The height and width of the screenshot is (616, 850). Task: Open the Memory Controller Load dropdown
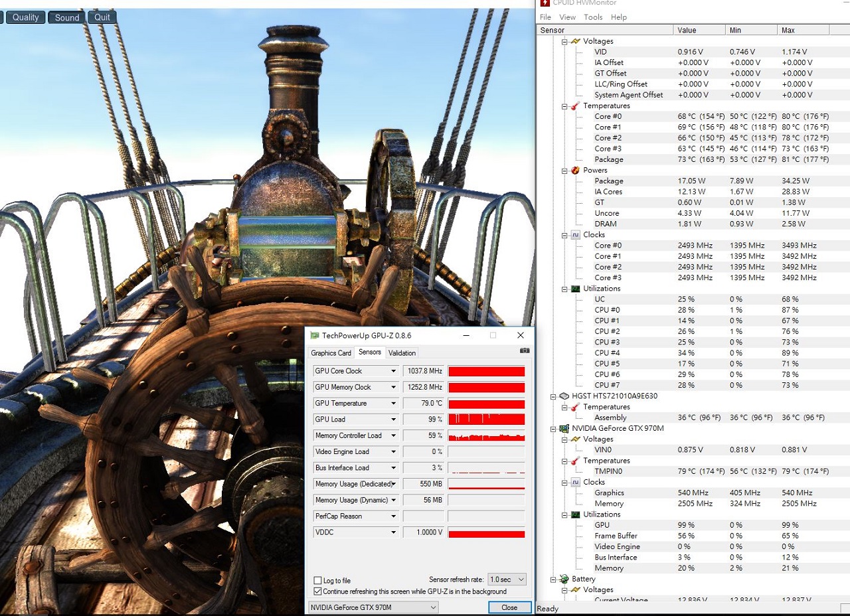pyautogui.click(x=393, y=435)
